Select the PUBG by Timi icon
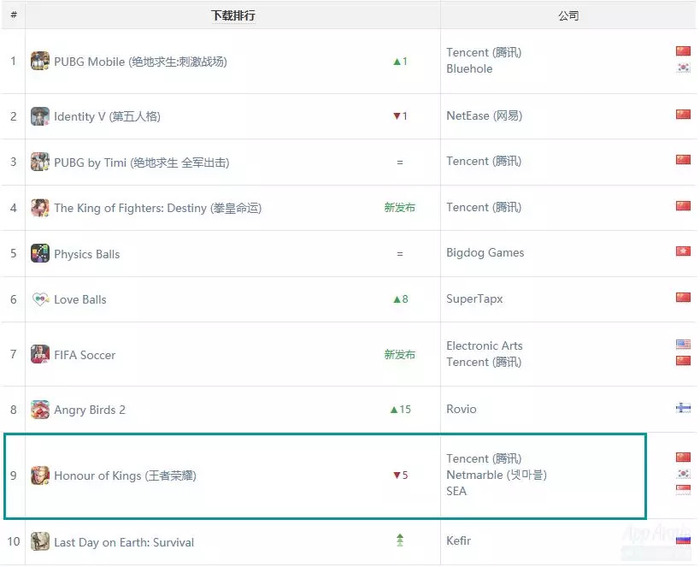The image size is (700, 567). pos(40,162)
